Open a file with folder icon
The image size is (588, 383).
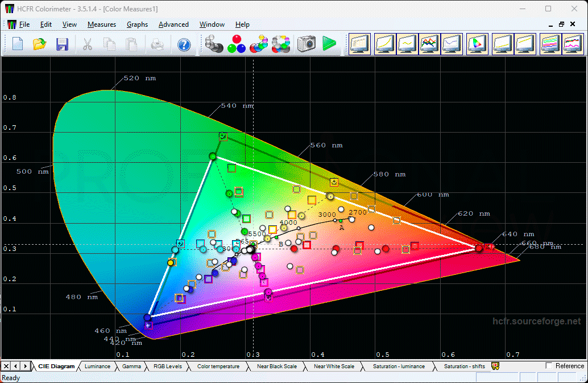[39, 44]
